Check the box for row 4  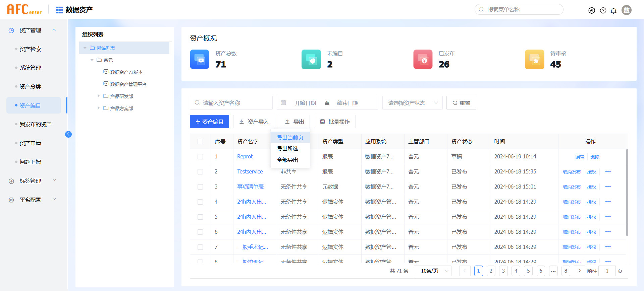[x=200, y=202]
